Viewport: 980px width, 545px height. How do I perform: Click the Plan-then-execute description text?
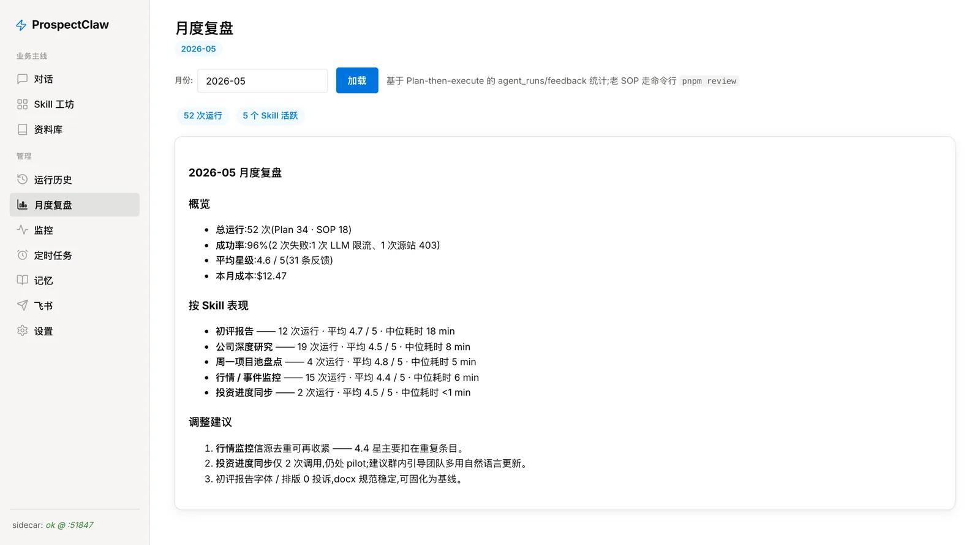point(531,81)
